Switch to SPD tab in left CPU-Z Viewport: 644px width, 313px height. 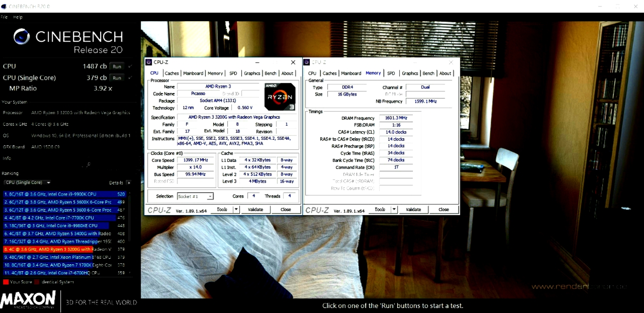click(x=233, y=73)
